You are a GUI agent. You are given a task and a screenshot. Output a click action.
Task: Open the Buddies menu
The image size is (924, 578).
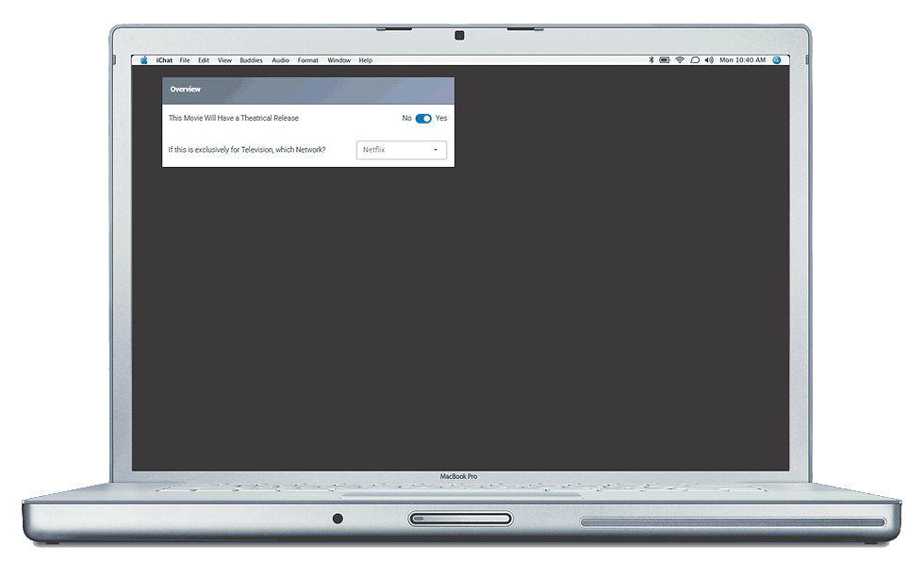[x=251, y=60]
